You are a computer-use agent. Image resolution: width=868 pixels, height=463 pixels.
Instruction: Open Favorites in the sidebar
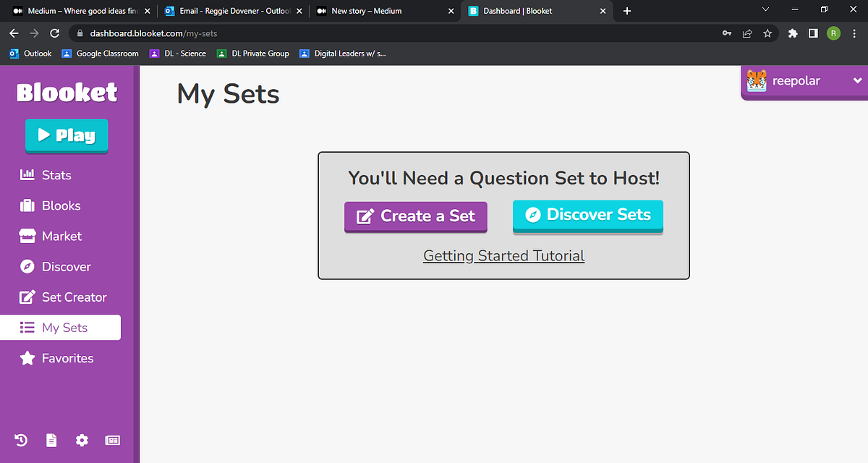coord(57,358)
